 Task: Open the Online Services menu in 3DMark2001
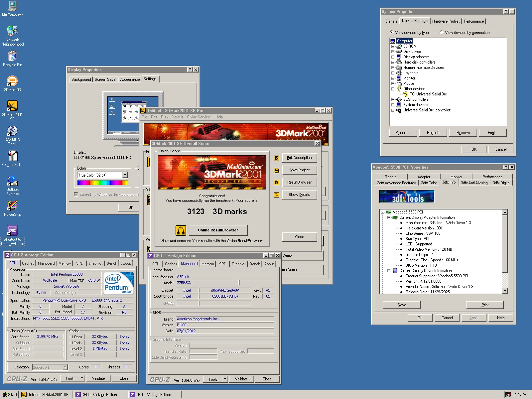click(199, 117)
